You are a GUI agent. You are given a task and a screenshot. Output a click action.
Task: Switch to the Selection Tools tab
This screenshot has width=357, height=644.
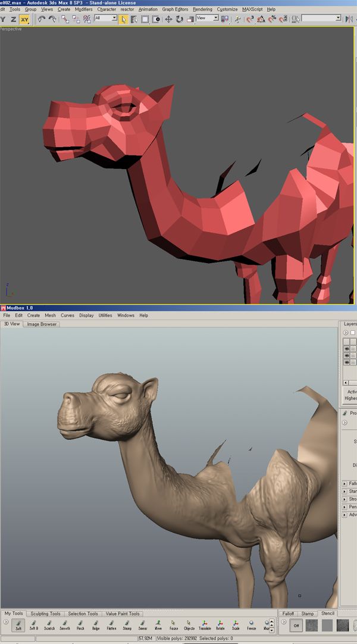83,614
